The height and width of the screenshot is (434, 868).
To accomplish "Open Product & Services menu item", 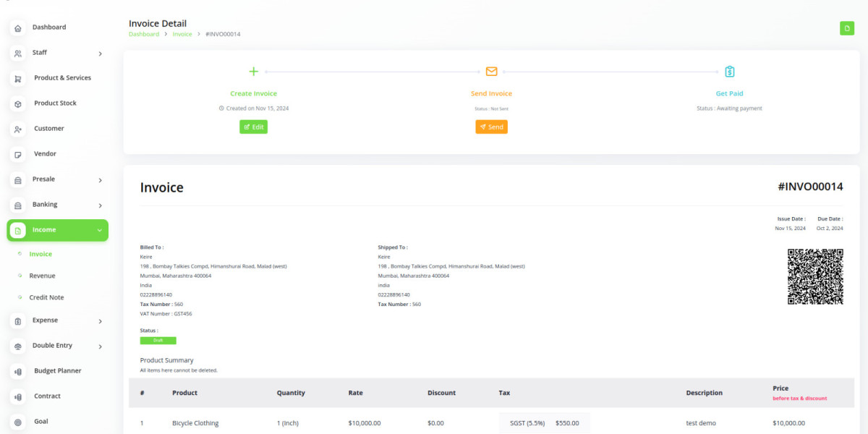I will [62, 77].
